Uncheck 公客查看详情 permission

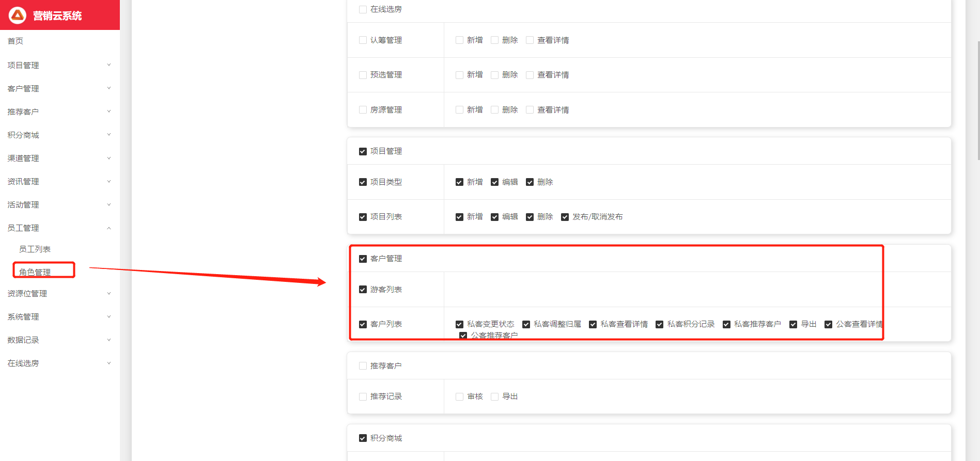(x=829, y=324)
